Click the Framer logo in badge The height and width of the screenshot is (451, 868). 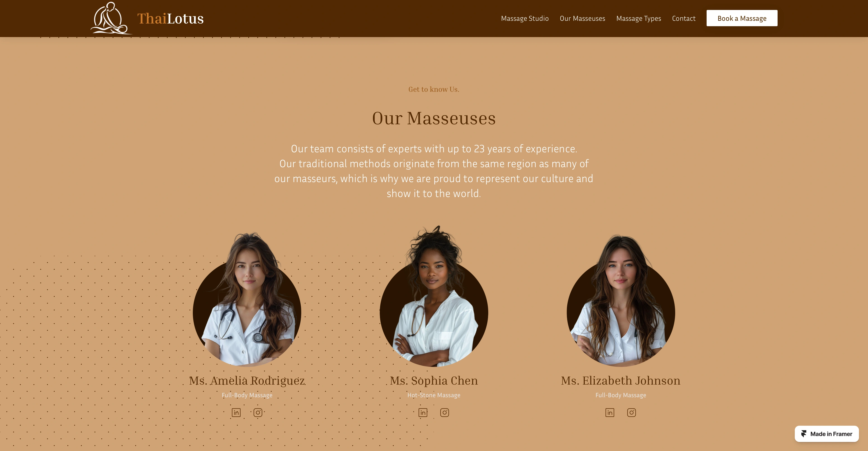804,434
